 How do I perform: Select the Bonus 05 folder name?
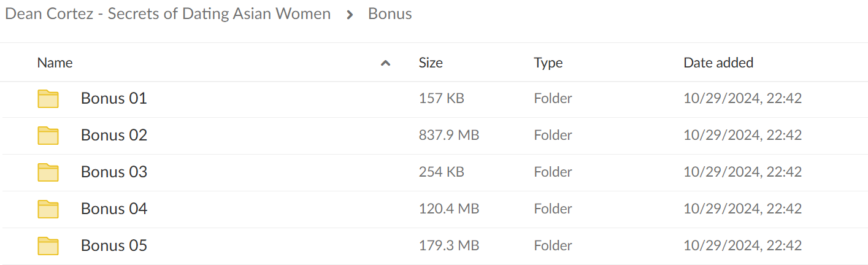[x=114, y=245]
